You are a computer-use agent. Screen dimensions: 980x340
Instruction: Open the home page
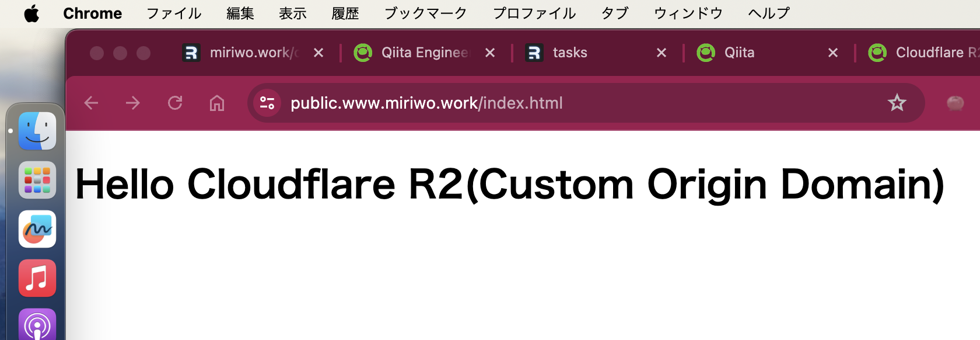click(217, 103)
